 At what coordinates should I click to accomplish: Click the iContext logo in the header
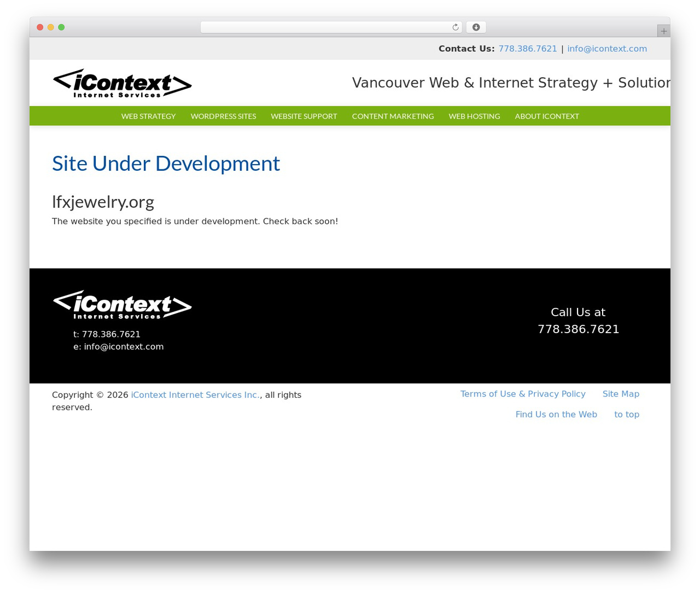pyautogui.click(x=122, y=84)
